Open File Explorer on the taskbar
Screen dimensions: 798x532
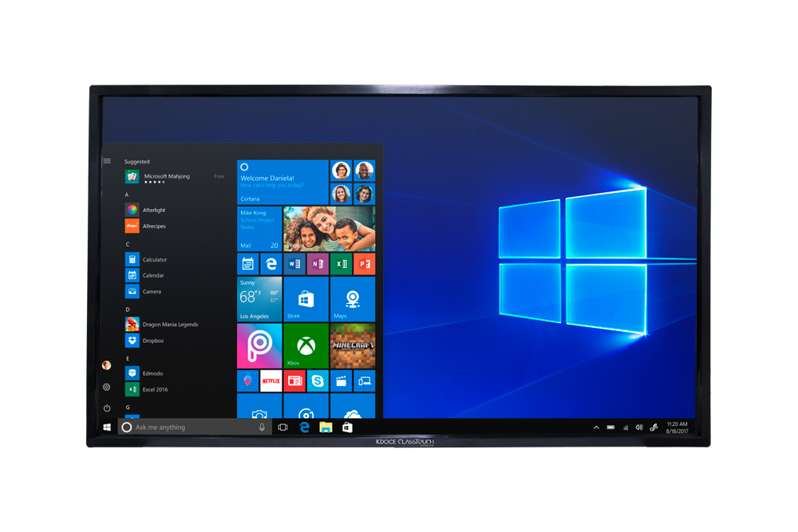326,428
